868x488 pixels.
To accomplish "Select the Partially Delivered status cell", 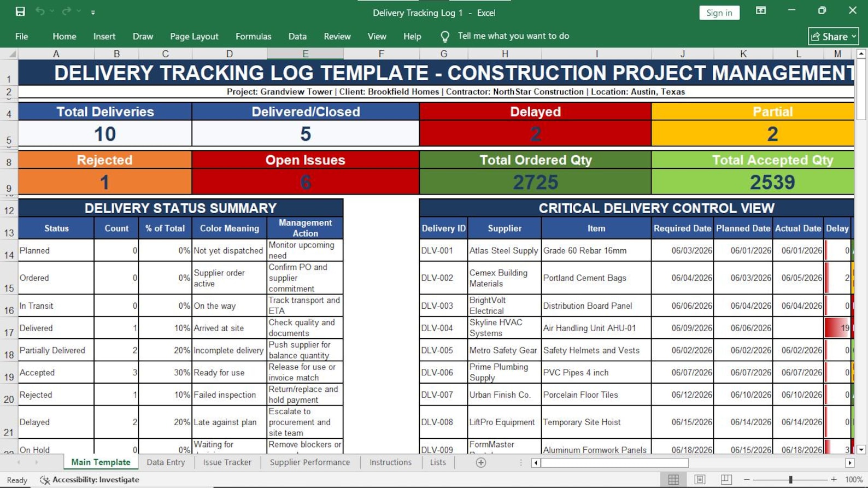I will (56, 350).
